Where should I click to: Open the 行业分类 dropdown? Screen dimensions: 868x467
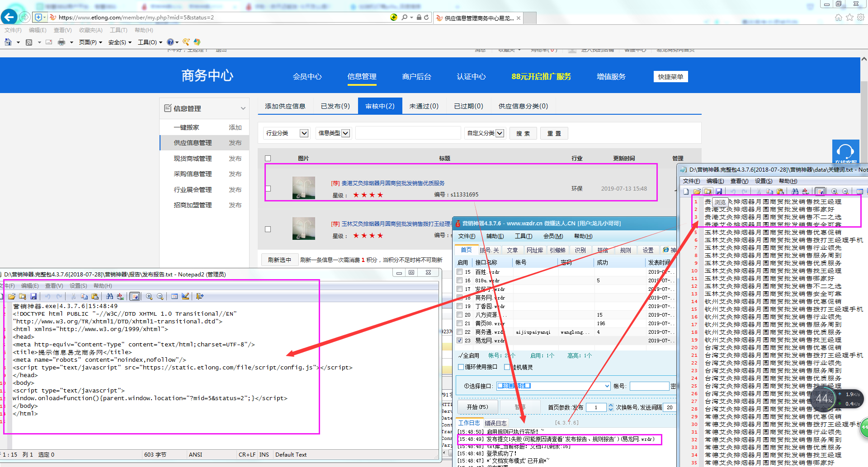304,133
